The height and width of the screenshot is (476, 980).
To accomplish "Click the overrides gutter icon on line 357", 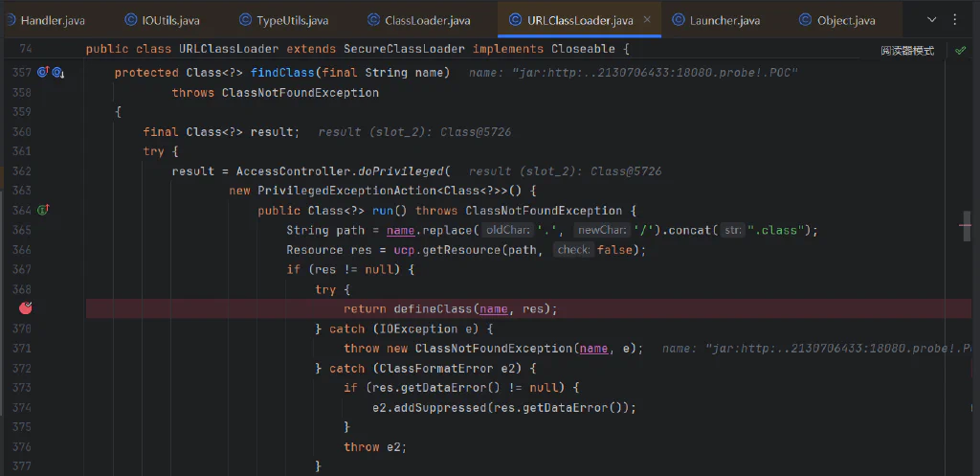I will 43,73.
